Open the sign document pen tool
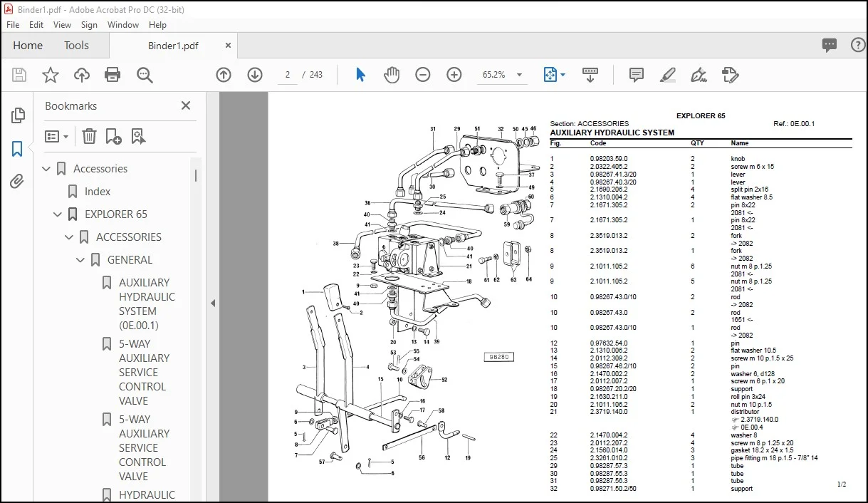 [699, 75]
